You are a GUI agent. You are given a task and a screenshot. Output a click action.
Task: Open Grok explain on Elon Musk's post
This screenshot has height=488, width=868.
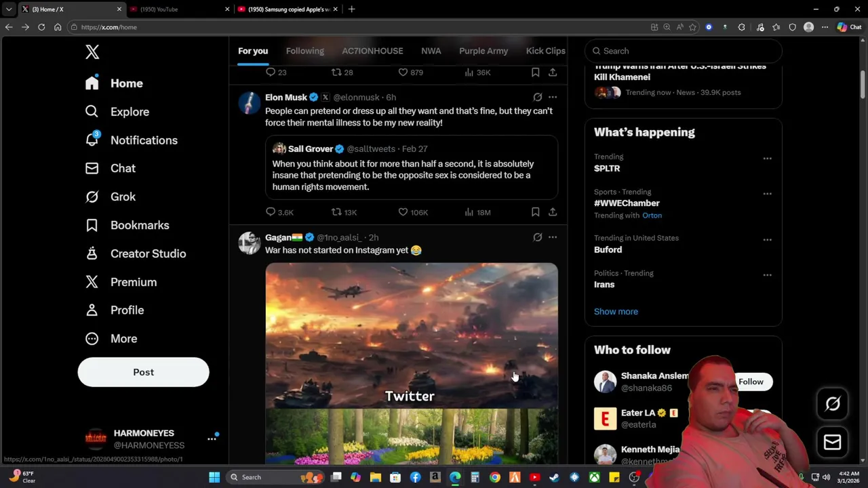[537, 97]
